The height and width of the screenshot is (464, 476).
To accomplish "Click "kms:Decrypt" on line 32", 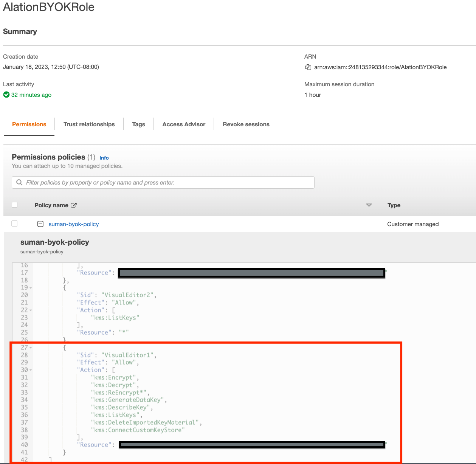I will [113, 385].
